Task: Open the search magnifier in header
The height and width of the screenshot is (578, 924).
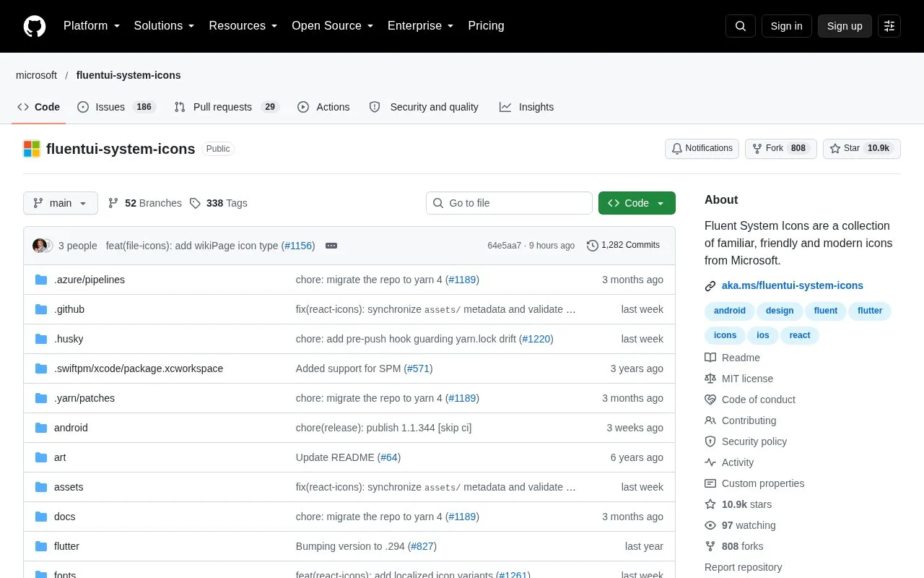Action: point(741,26)
